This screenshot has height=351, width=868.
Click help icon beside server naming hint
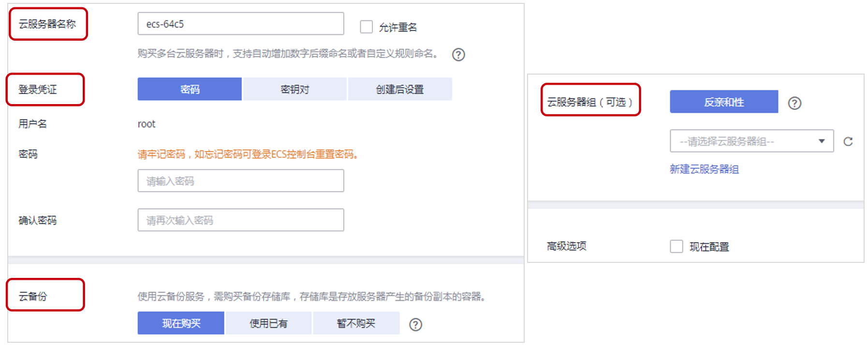pyautogui.click(x=458, y=54)
